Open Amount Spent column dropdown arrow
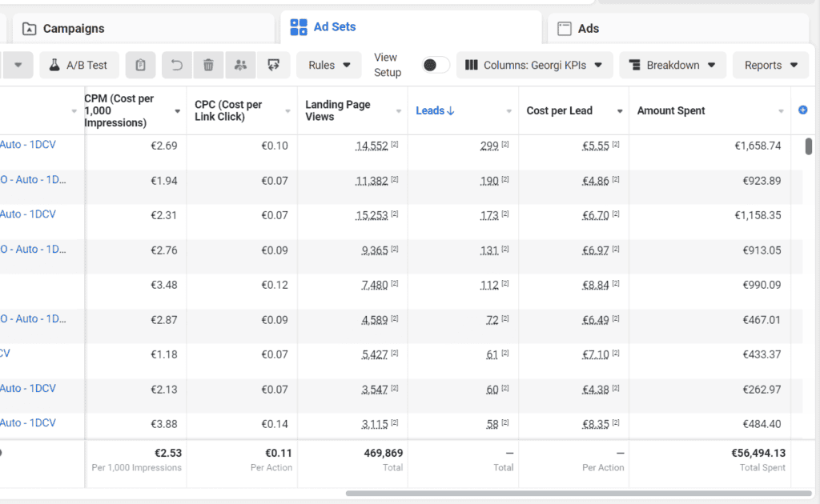820x504 pixels. coord(781,111)
